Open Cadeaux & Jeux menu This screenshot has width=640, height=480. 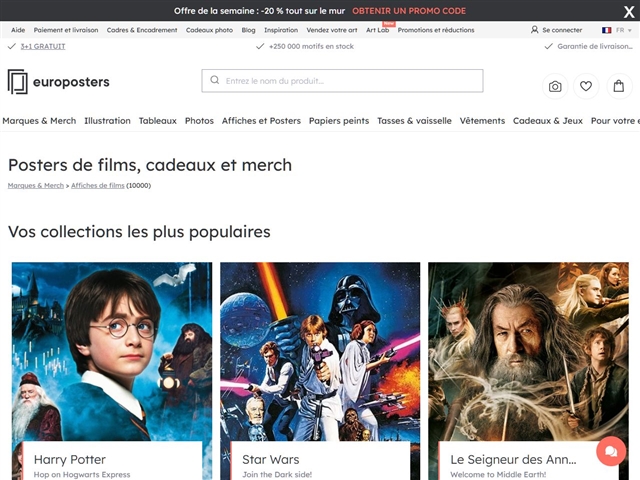click(548, 121)
